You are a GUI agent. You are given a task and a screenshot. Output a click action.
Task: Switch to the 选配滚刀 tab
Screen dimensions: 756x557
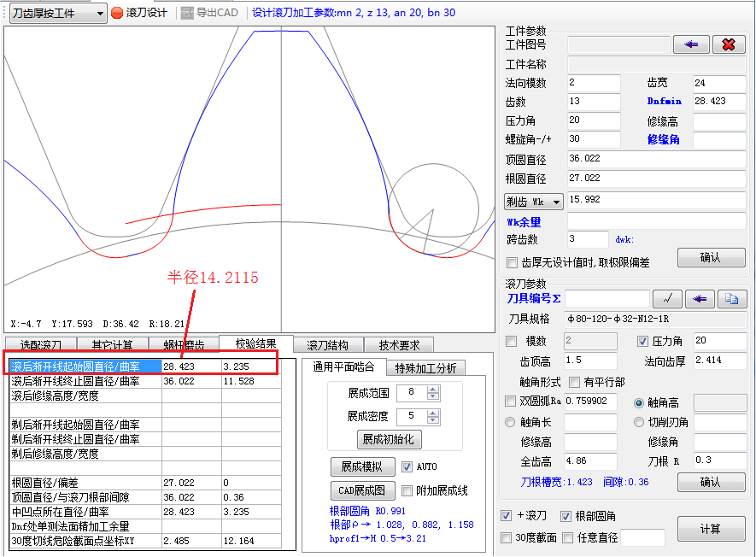pyautogui.click(x=41, y=345)
